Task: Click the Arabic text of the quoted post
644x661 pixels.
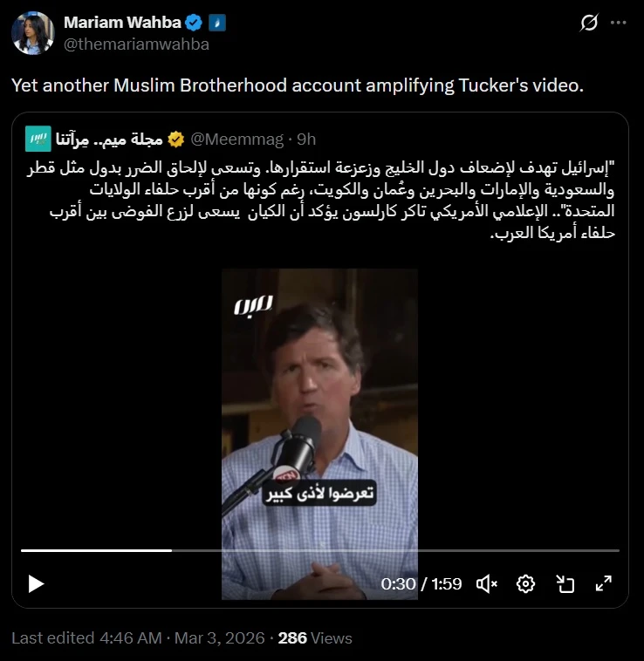Action: point(321,201)
